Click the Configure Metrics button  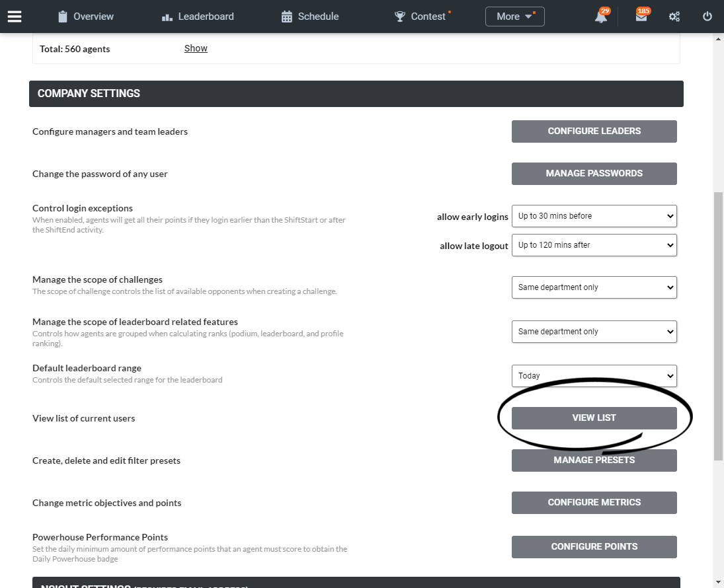(x=594, y=503)
